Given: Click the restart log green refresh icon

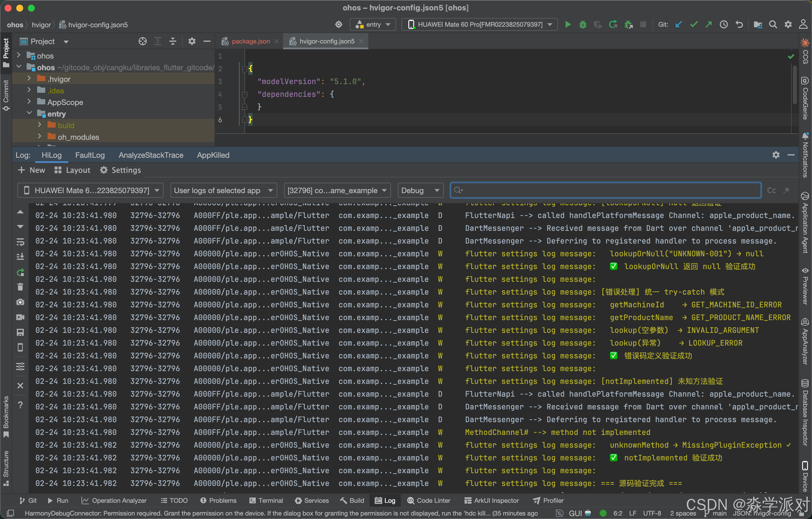Looking at the screenshot, I should coord(20,272).
